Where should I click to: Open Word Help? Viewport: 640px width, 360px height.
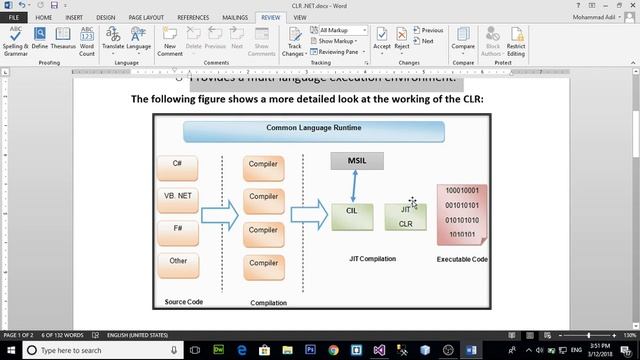pyautogui.click(x=578, y=6)
